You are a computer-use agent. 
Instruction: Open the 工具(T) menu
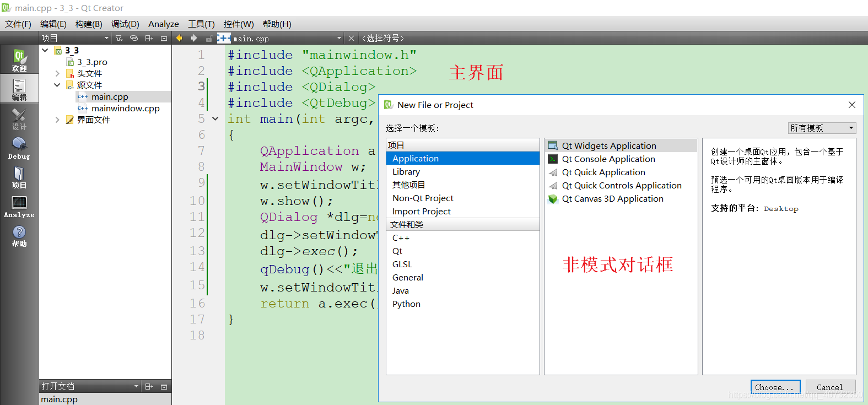[201, 24]
